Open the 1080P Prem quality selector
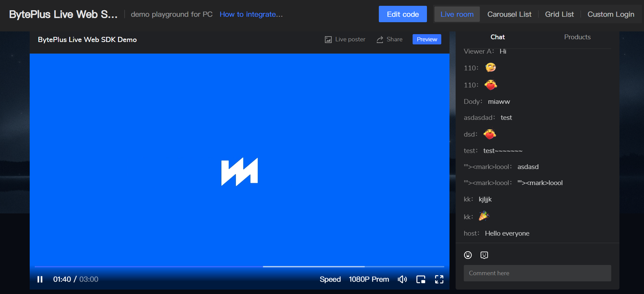 click(x=369, y=279)
